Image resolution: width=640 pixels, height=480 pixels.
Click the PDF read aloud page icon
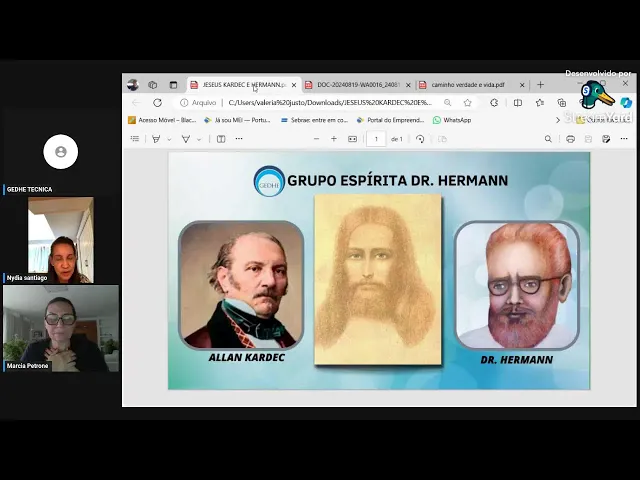tap(221, 139)
